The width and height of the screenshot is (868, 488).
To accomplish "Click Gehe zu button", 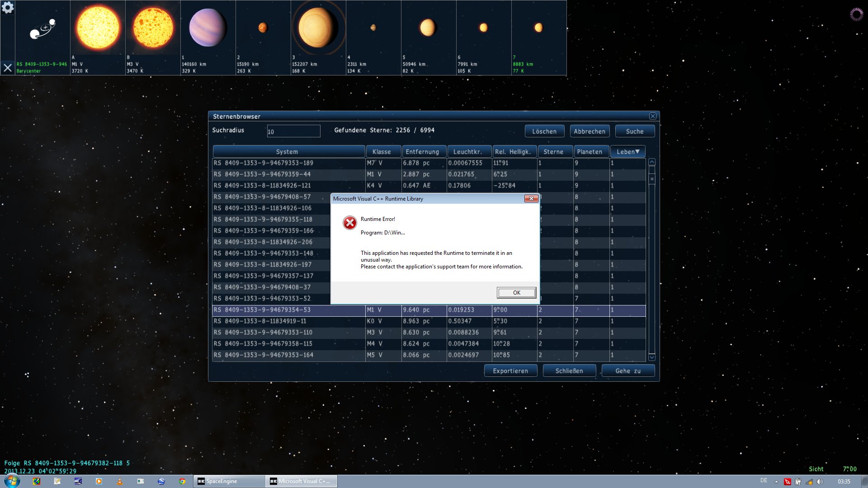I will click(x=627, y=371).
